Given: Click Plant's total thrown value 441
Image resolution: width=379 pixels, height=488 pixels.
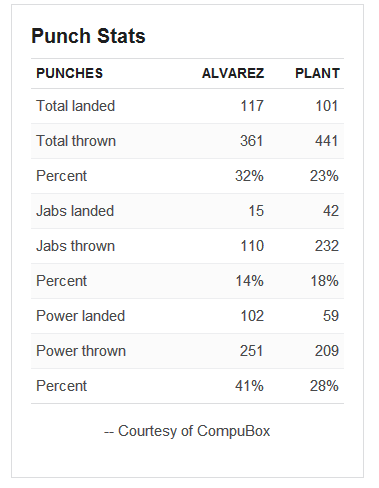Looking at the screenshot, I should click(327, 141).
